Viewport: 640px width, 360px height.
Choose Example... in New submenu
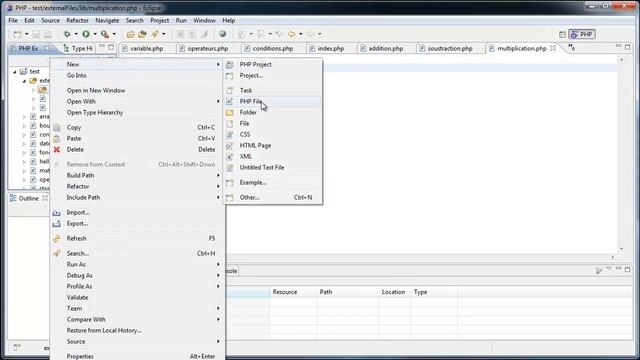pos(272,182)
